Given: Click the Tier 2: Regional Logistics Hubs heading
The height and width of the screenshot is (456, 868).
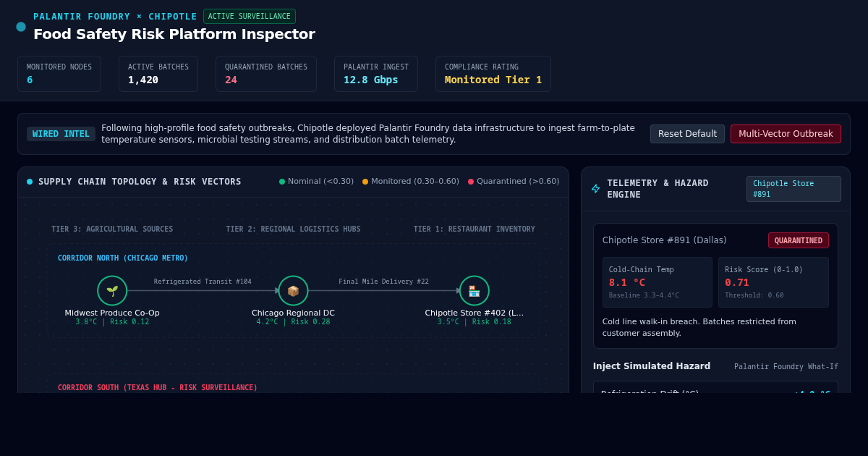Looking at the screenshot, I should click(293, 229).
